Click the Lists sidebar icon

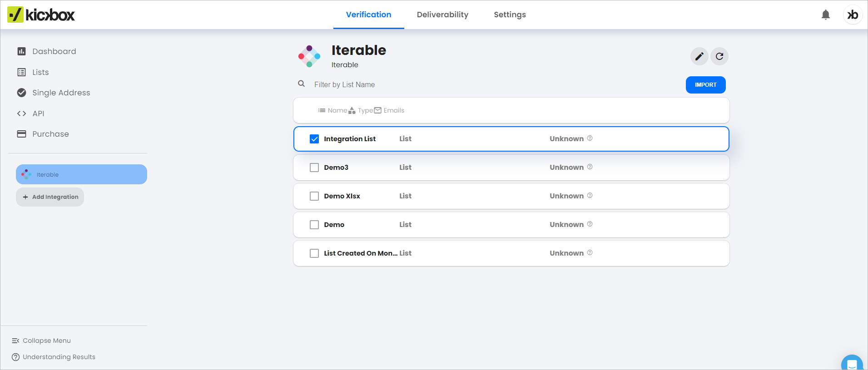click(21, 72)
